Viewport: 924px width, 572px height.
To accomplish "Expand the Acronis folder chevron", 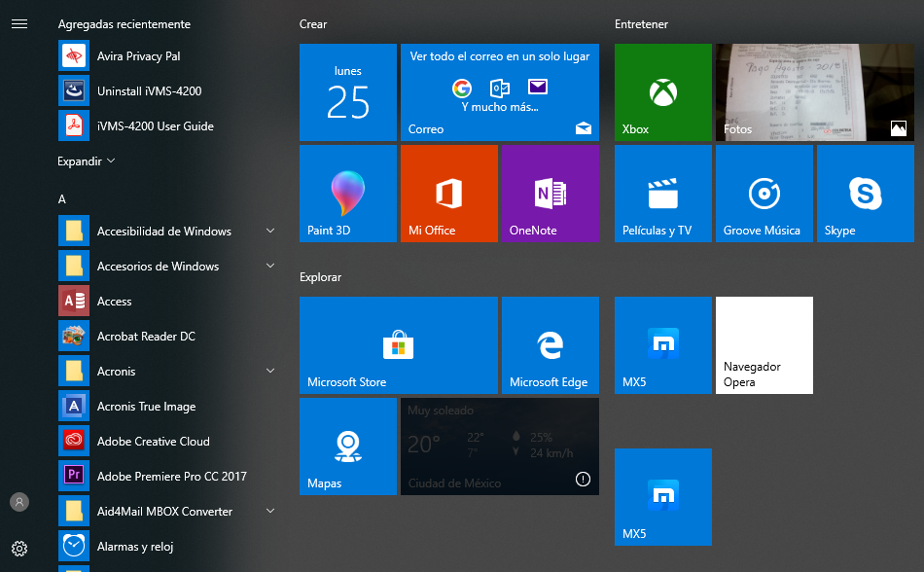I will click(269, 372).
